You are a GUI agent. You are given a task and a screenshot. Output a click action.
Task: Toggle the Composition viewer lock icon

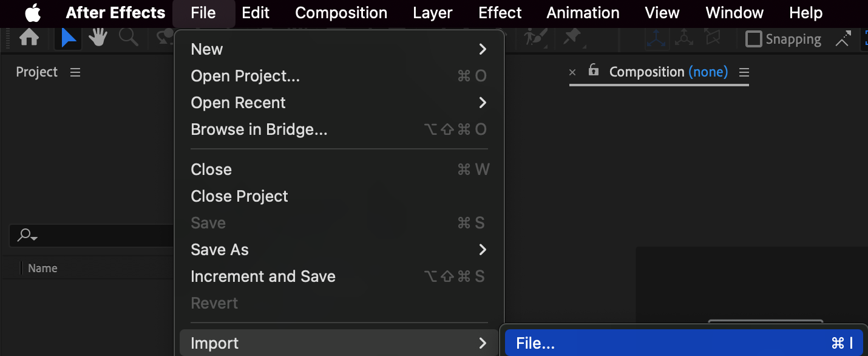(594, 70)
